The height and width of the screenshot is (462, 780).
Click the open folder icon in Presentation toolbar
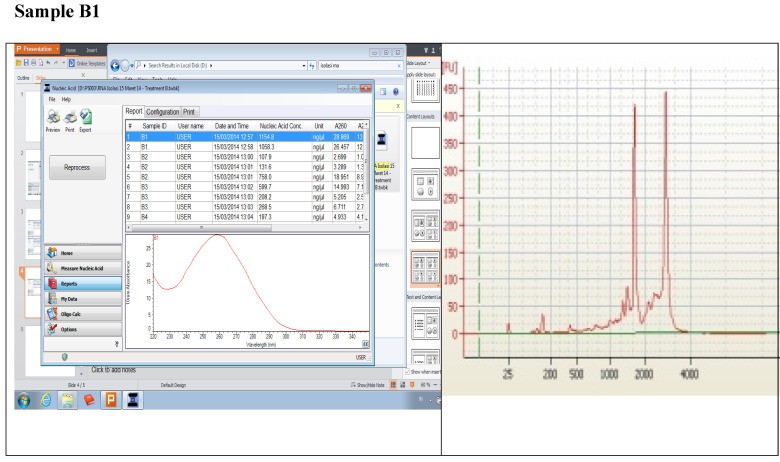coord(19,63)
